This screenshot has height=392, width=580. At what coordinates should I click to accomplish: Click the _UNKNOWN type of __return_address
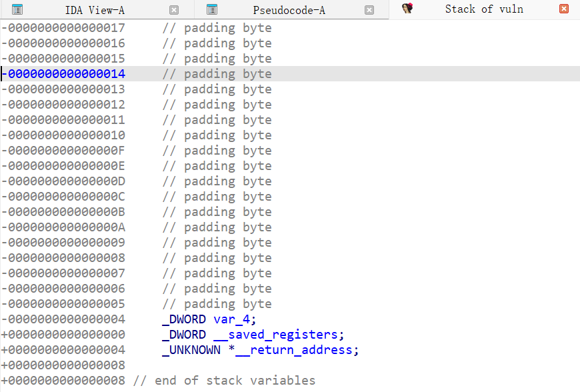191,350
